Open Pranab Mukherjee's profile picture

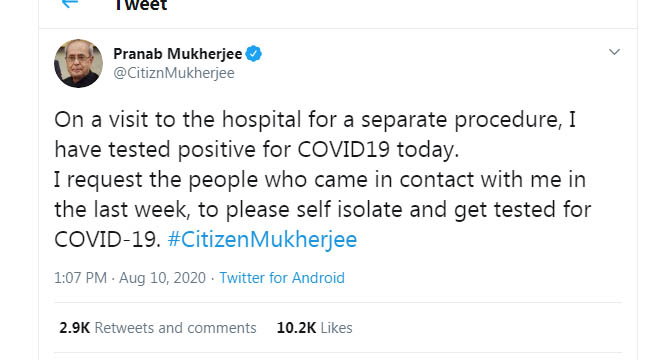78,63
